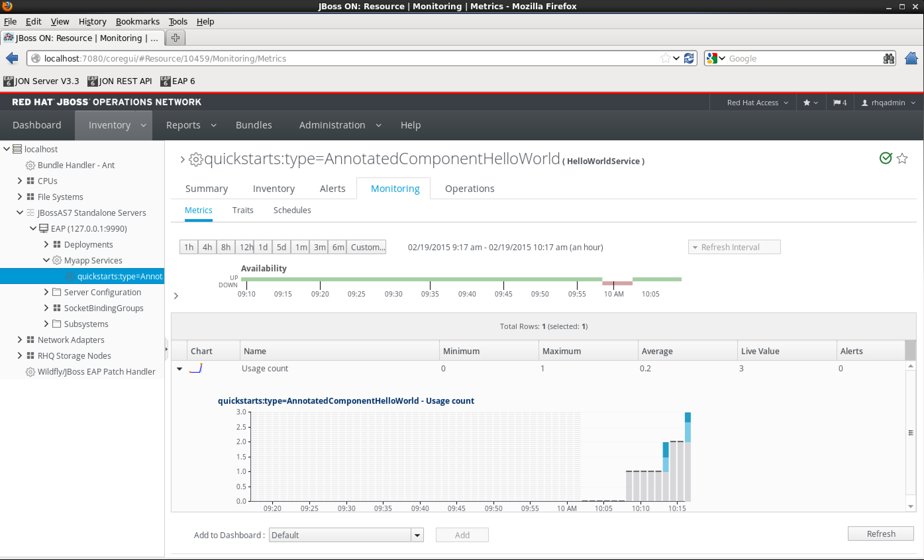
Task: Click the Usage count mini chart icon
Action: pos(196,368)
